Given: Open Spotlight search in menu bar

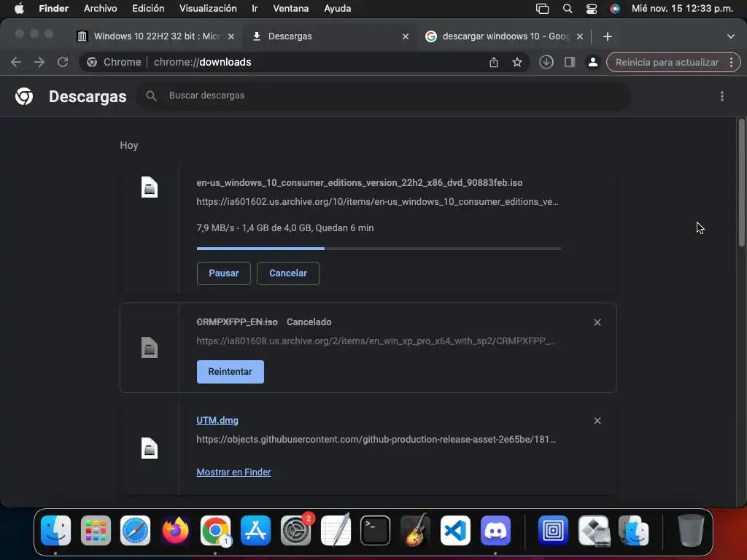Looking at the screenshot, I should point(567,9).
